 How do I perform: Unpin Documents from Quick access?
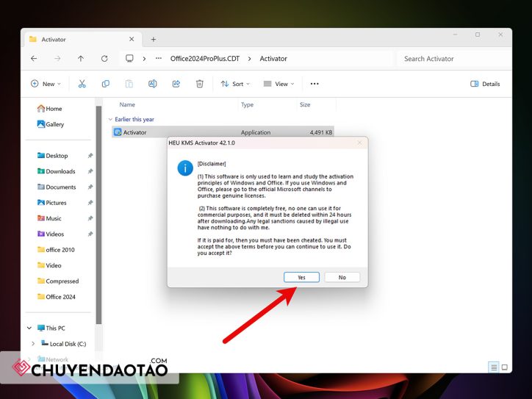[x=90, y=187]
